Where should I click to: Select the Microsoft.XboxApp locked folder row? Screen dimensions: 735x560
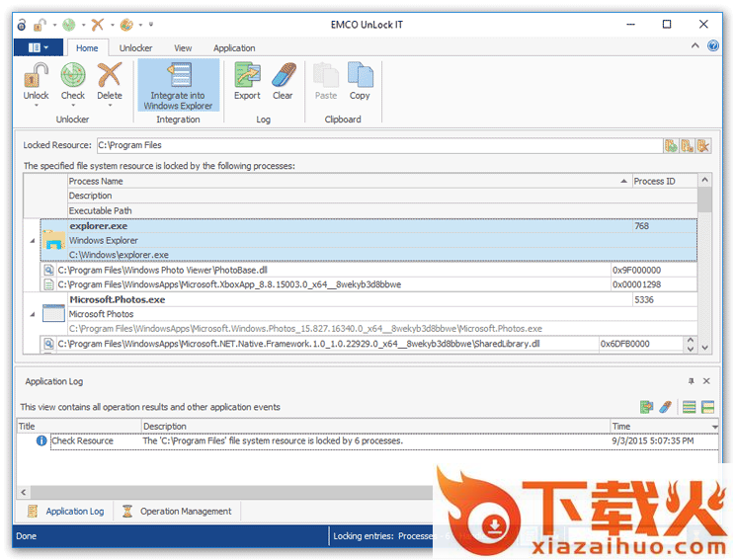coord(368,284)
